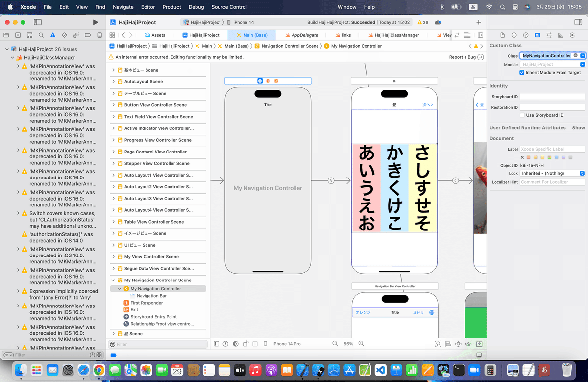Toggle the navigator sidebar panel
The image size is (588, 382).
click(38, 22)
